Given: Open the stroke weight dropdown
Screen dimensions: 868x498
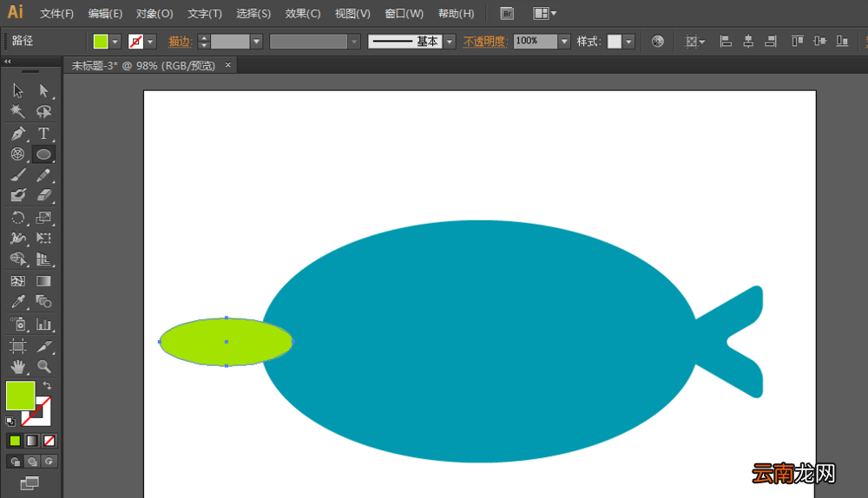Looking at the screenshot, I should click(x=256, y=42).
